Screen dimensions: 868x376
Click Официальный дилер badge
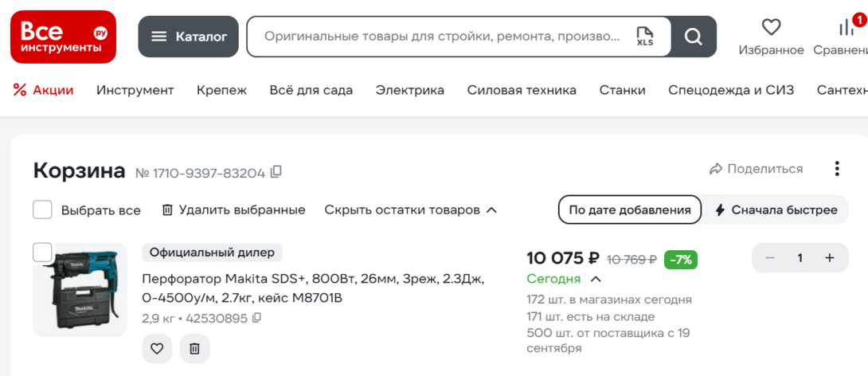[212, 253]
